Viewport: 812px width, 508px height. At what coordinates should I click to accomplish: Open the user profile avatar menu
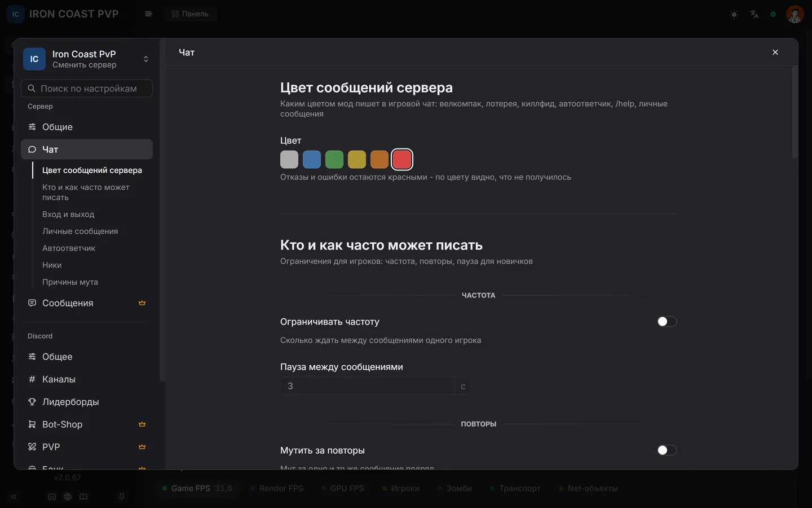tap(795, 14)
